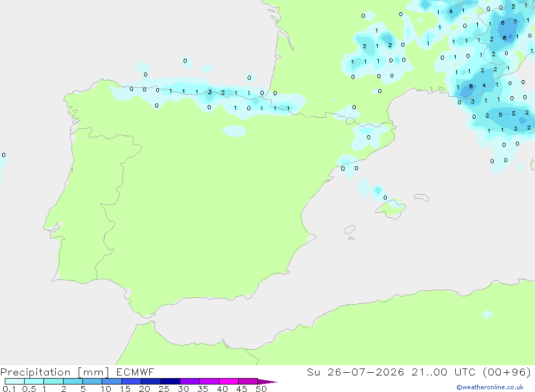This screenshot has height=392, width=535.
Task: Click the 40–45 mm magenta legend swatch
Action: [228, 381]
